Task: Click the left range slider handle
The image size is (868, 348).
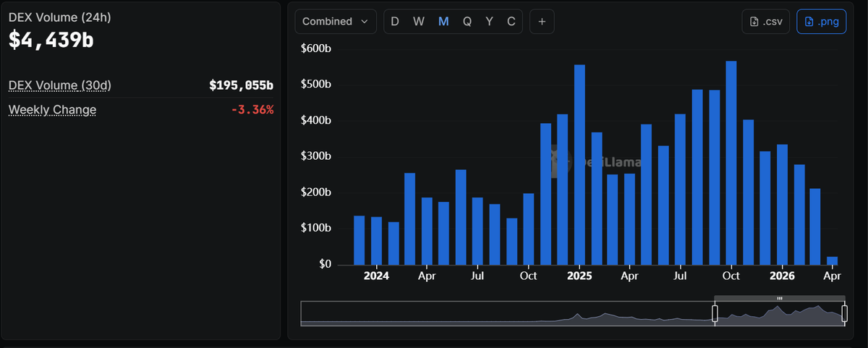Action: pos(715,313)
